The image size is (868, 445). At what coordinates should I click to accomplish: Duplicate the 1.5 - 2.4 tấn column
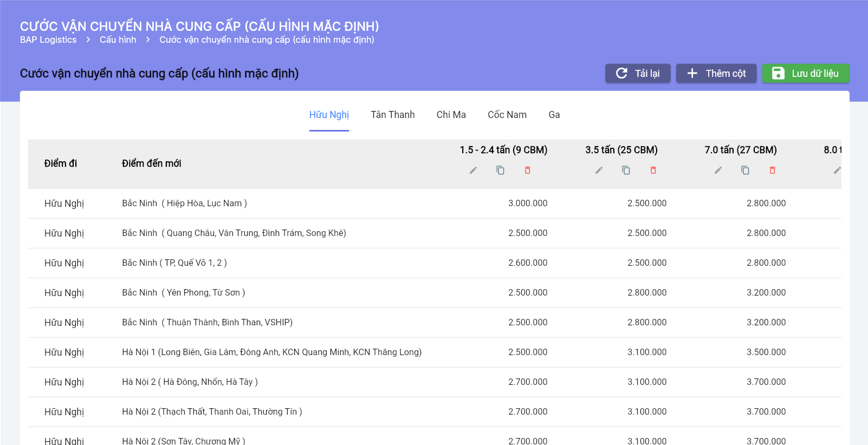[500, 171]
